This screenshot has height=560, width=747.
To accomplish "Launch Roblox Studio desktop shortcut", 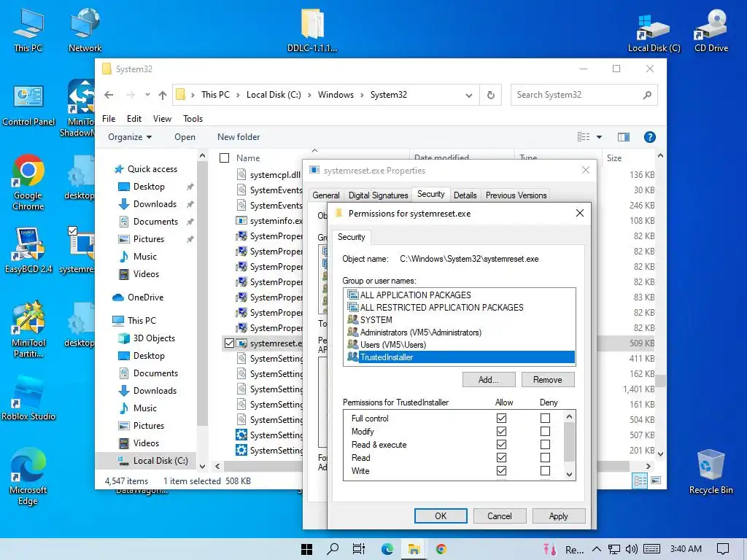I will coord(28,398).
